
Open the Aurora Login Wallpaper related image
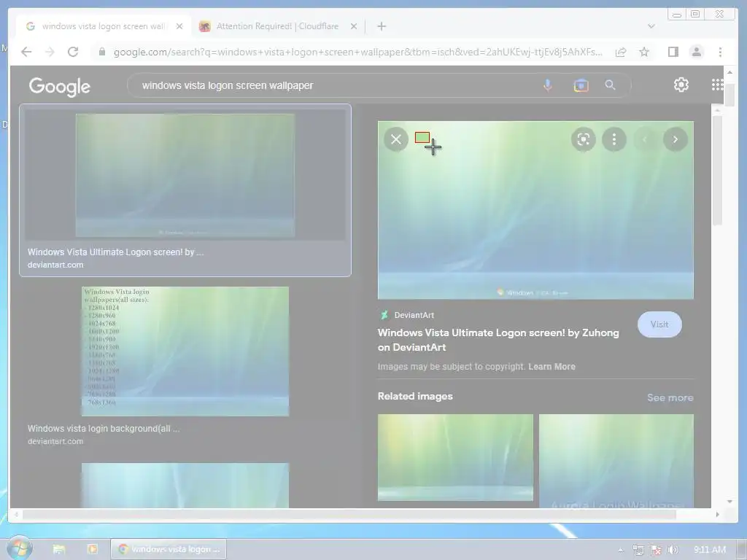point(616,461)
